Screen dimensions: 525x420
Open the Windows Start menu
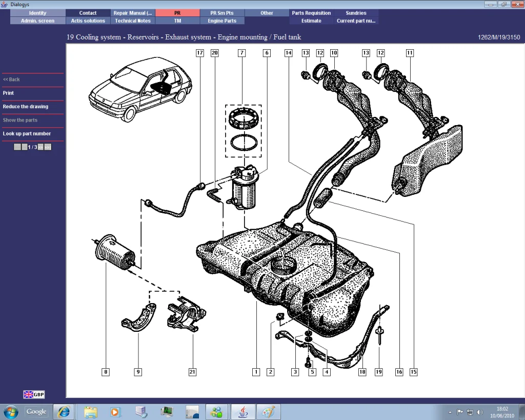point(10,412)
